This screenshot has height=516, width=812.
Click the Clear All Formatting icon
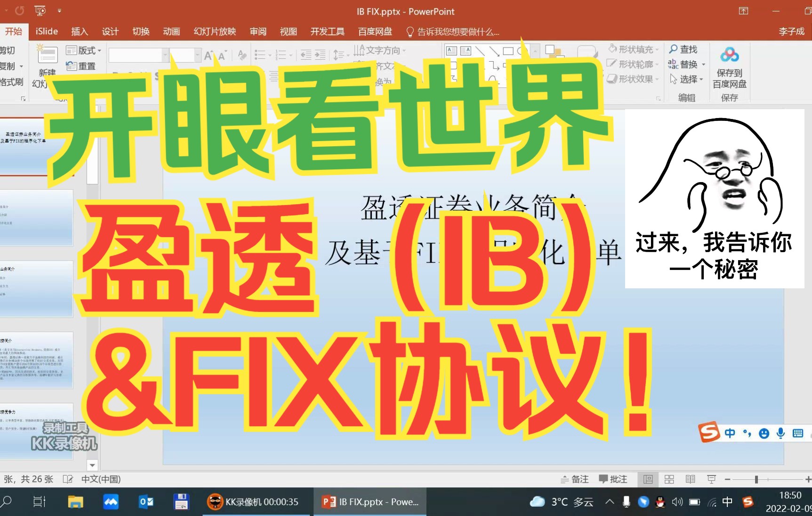(242, 55)
